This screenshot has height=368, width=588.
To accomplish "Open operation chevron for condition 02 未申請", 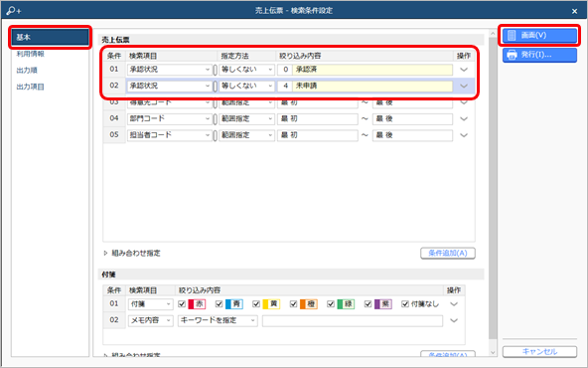I will tap(464, 86).
